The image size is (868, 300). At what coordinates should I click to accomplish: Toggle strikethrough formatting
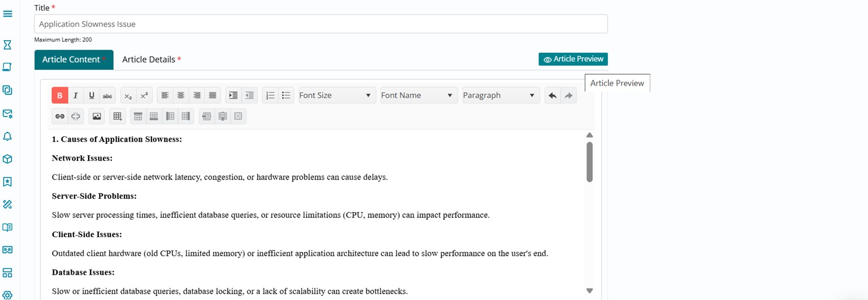107,95
